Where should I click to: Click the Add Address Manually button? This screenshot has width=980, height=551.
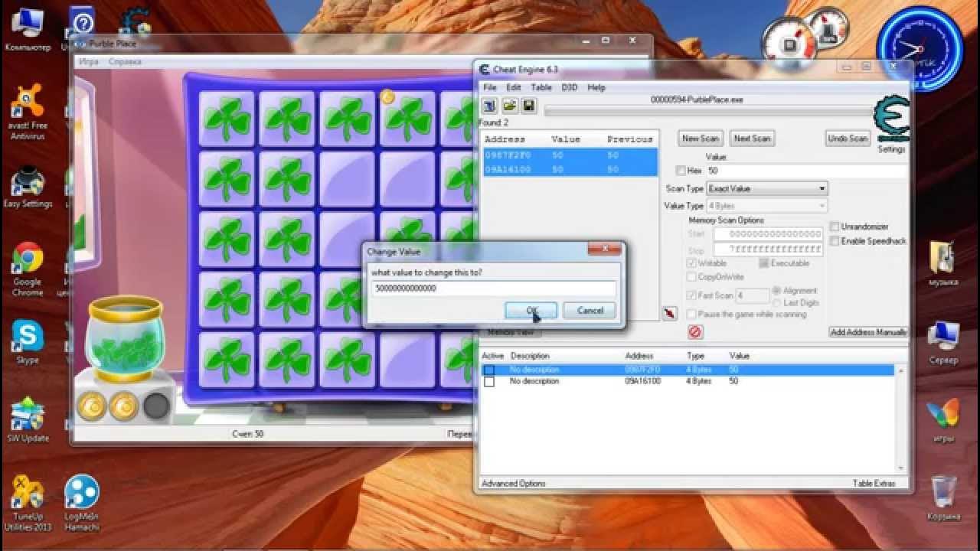(x=868, y=332)
